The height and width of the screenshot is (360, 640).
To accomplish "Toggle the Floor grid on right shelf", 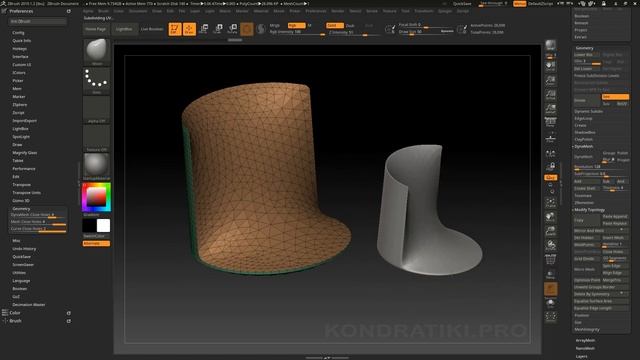I will tap(551, 138).
